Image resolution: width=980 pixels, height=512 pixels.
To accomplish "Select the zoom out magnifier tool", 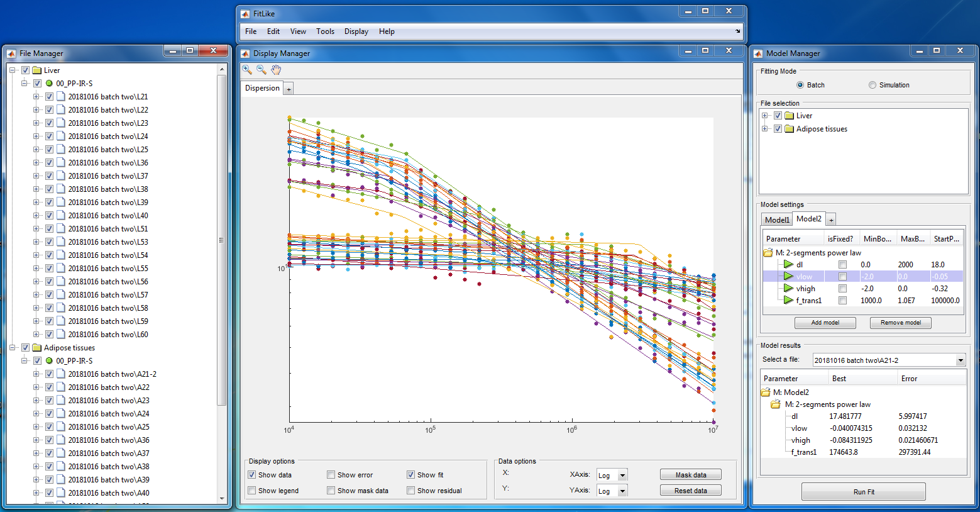I will [262, 70].
